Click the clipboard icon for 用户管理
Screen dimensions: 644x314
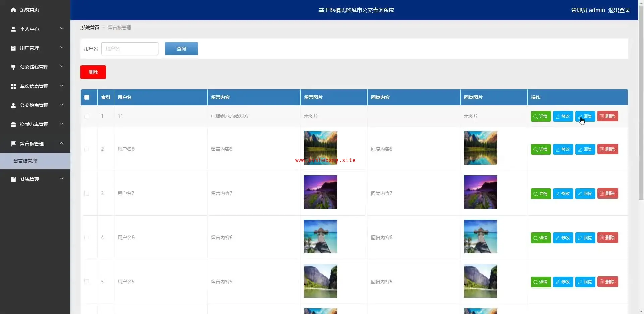(x=13, y=48)
